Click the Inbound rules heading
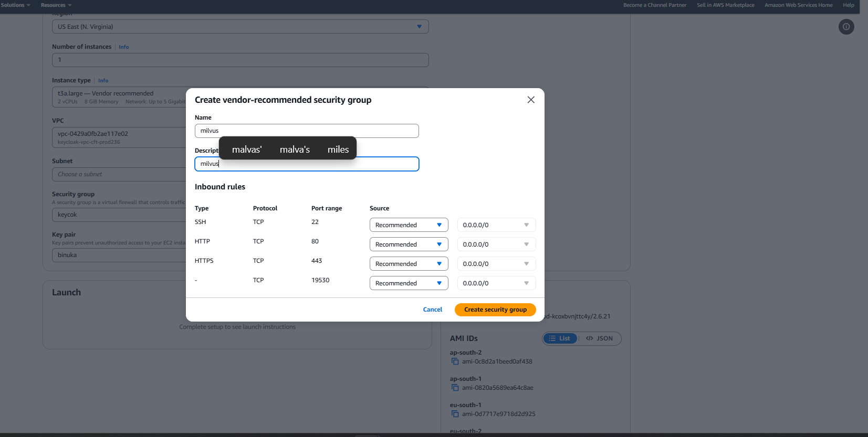This screenshot has height=437, width=868. (x=220, y=187)
